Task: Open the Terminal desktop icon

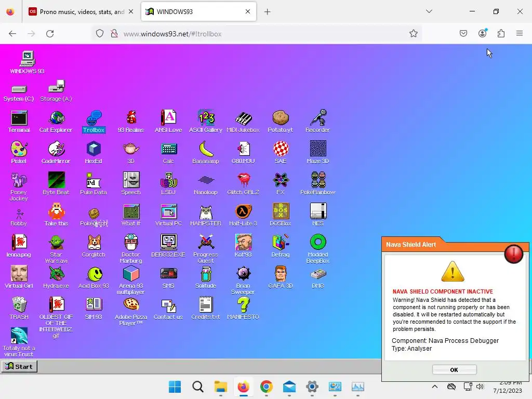Action: (x=19, y=122)
